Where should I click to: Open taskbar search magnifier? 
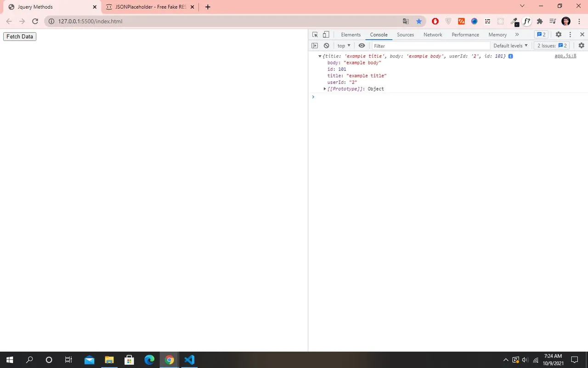29,360
